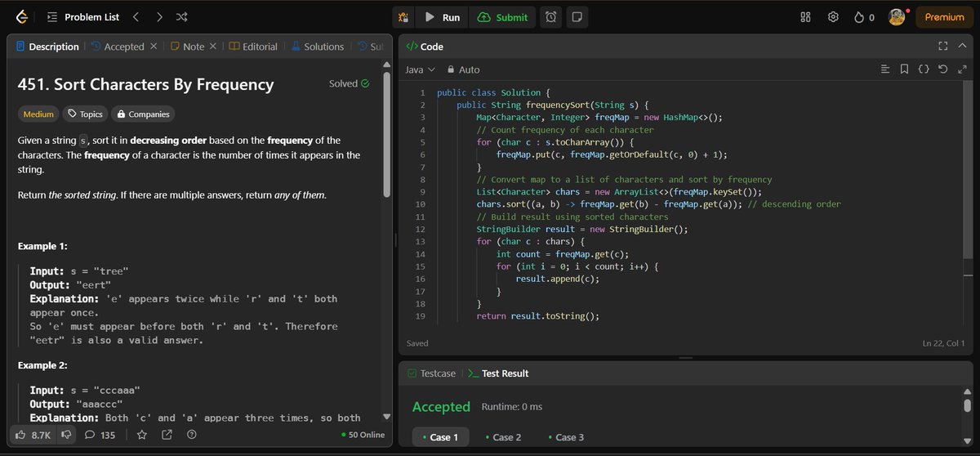Maximize the Code panel with fullscreen icon
This screenshot has height=456, width=980.
click(x=942, y=47)
